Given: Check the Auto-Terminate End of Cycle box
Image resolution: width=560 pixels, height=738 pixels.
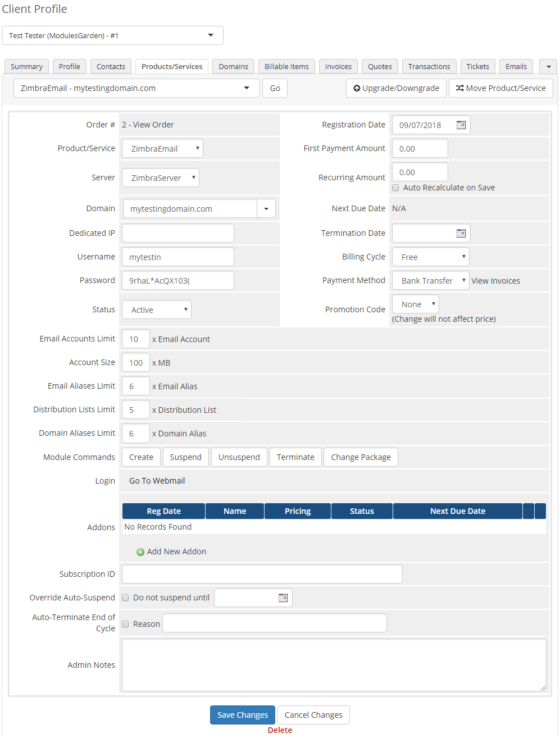Looking at the screenshot, I should (125, 624).
